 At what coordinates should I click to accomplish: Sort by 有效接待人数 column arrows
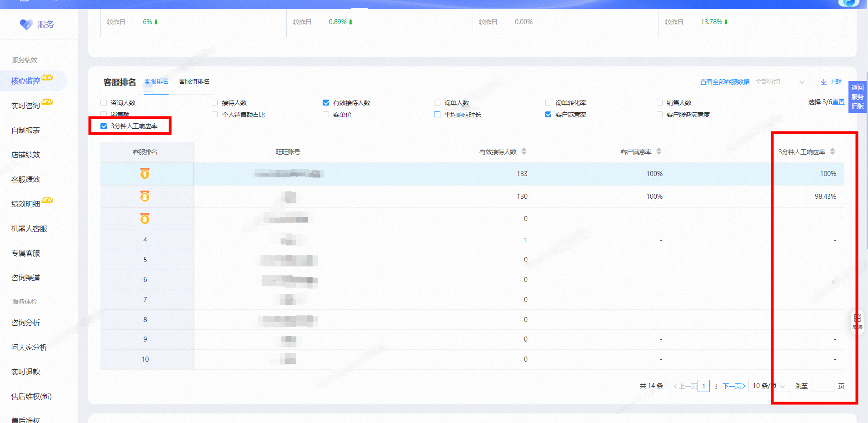tap(524, 151)
